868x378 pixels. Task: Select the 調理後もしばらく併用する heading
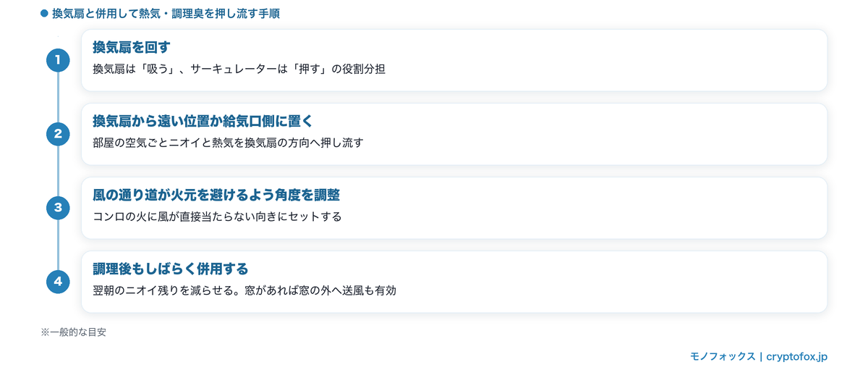click(171, 269)
